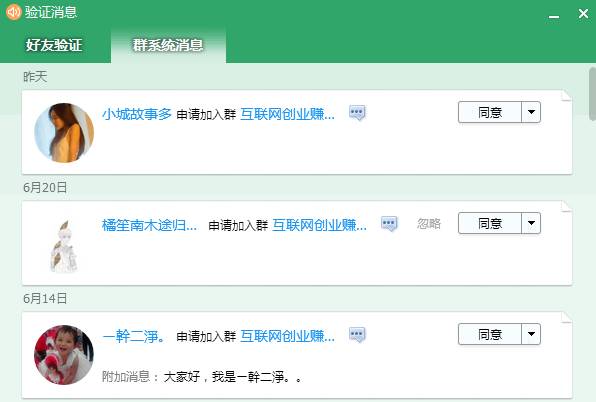Image resolution: width=596 pixels, height=402 pixels.
Task: Click the speaker icon beside 验证消息 title
Action: point(14,12)
